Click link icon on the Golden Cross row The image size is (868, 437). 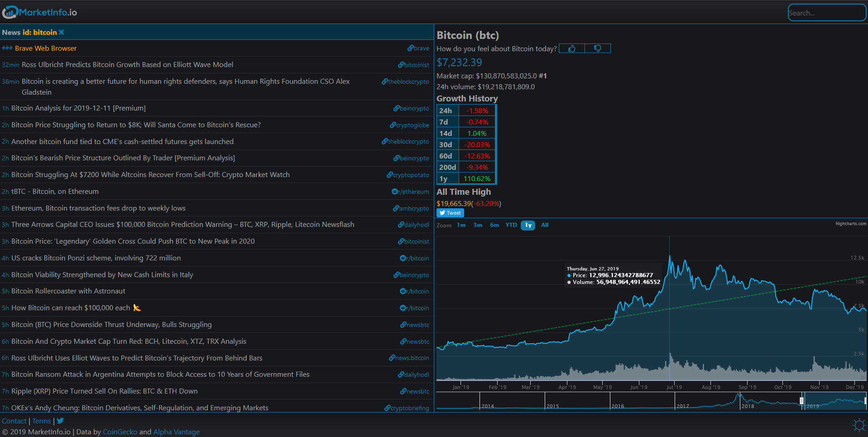point(401,241)
